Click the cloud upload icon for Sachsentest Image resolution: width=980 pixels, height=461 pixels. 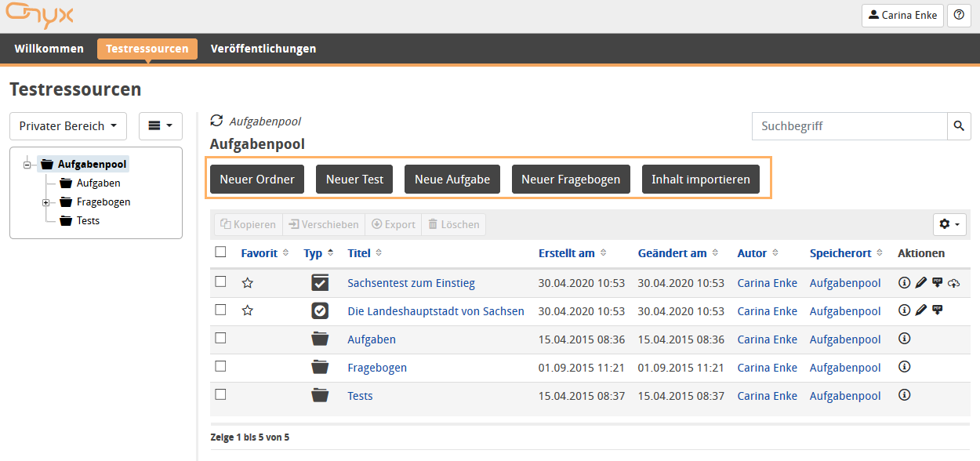click(x=953, y=283)
